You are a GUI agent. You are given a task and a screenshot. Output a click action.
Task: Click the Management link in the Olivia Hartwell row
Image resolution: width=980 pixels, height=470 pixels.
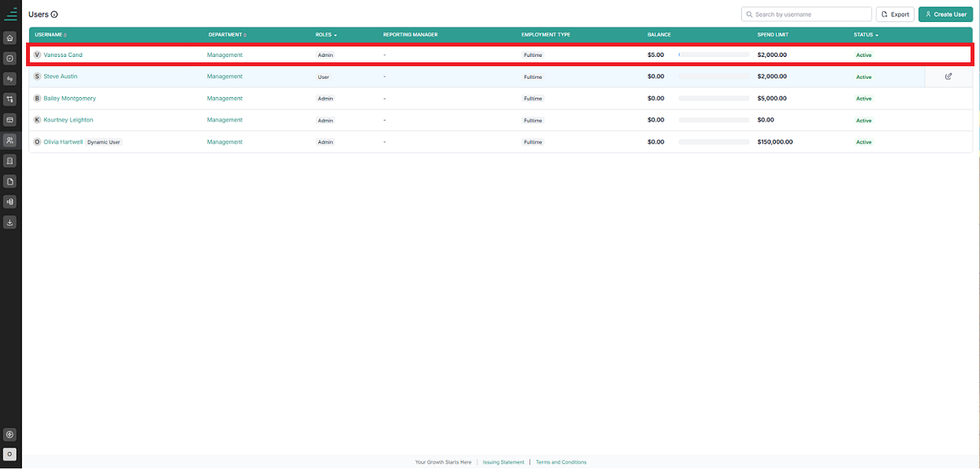tap(225, 142)
